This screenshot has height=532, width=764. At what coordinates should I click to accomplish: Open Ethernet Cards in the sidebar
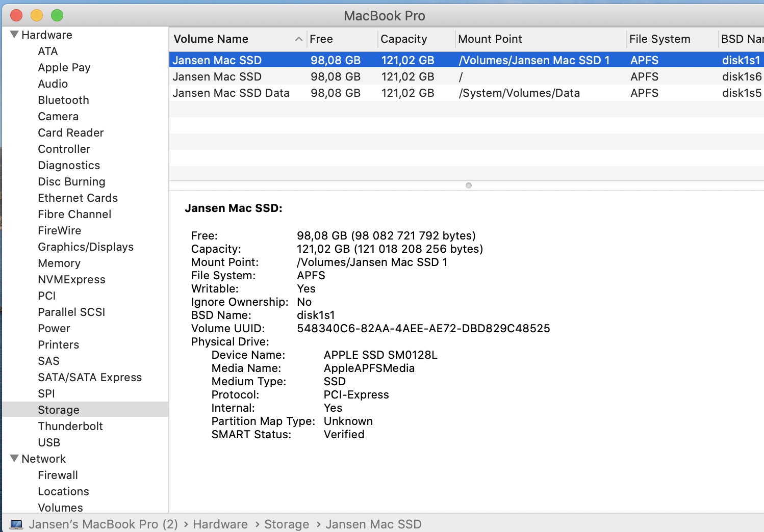78,198
